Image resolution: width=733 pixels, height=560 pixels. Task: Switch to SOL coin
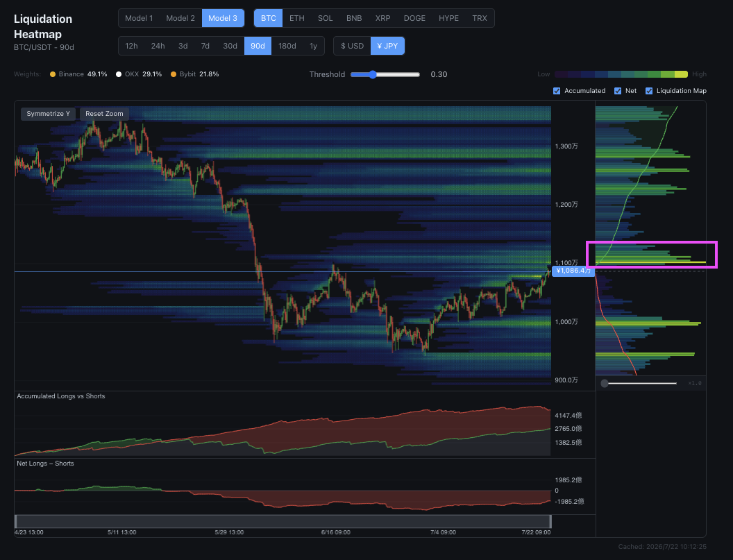pos(326,18)
